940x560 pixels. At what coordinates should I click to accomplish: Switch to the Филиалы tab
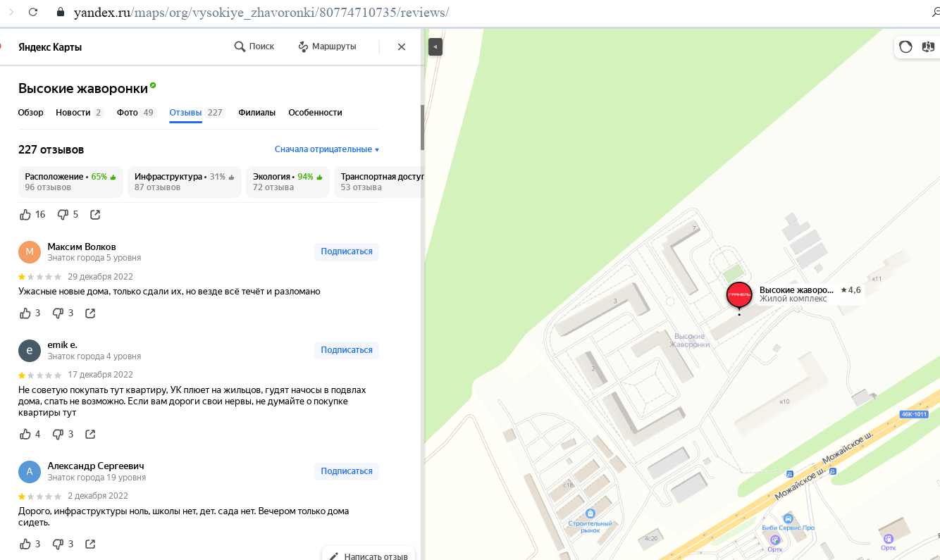coord(257,113)
